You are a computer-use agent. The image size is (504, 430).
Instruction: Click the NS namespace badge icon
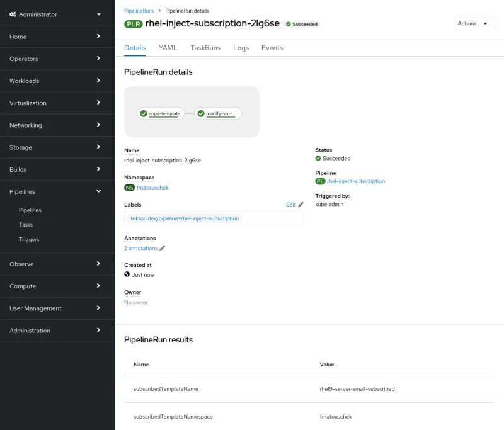coord(129,188)
